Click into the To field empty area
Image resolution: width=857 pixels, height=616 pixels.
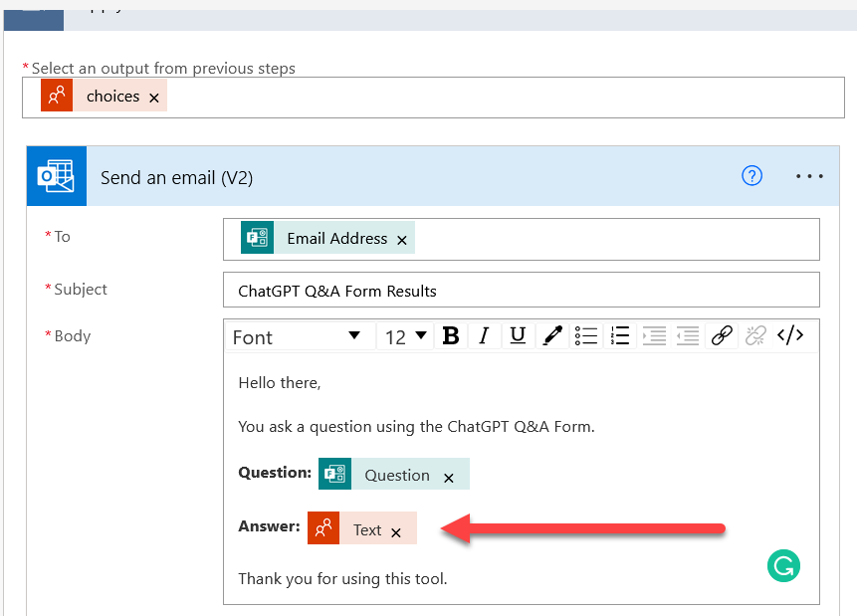click(x=615, y=240)
